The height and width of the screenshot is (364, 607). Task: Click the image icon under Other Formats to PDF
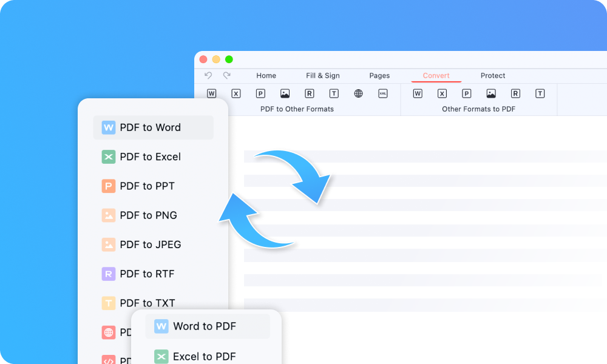tap(491, 93)
